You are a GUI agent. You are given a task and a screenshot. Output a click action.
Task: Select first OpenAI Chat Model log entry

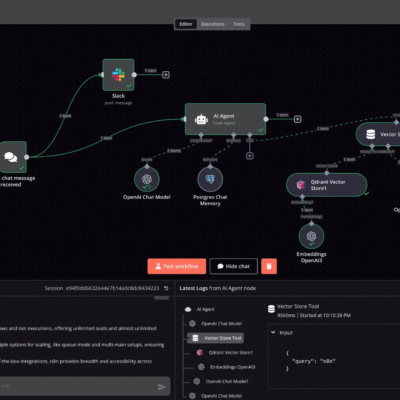coord(221,324)
